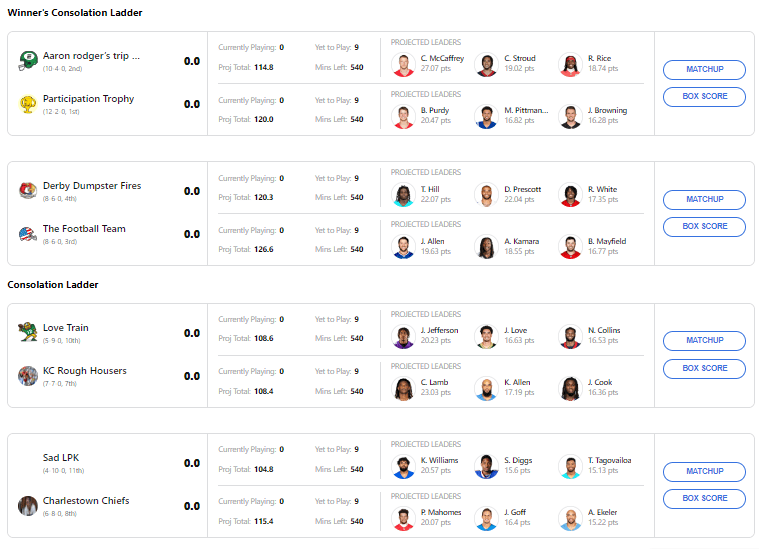
Task: Click Derby Dumpster Fires team logo
Action: point(28,191)
